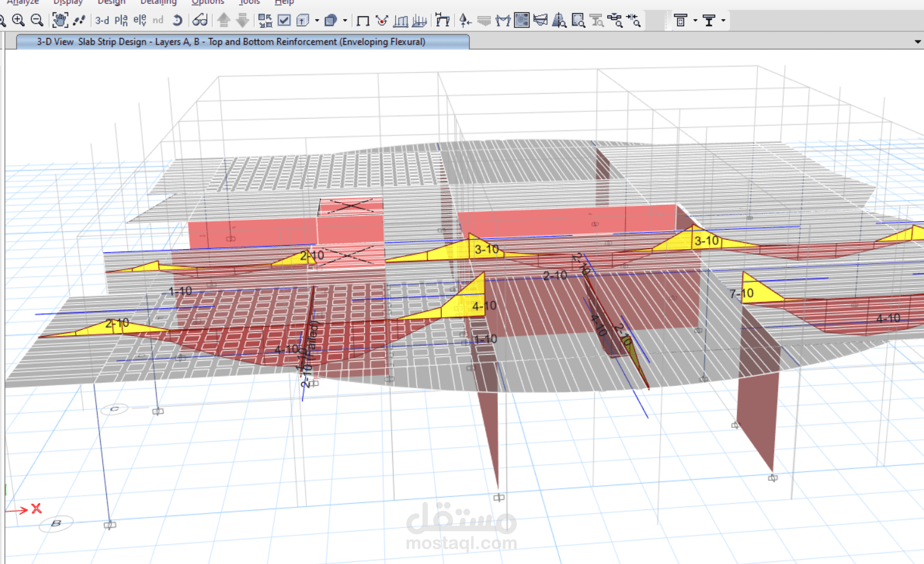Expand dropdown next to steel I-beam icon
This screenshot has height=564, width=924.
coord(723,20)
